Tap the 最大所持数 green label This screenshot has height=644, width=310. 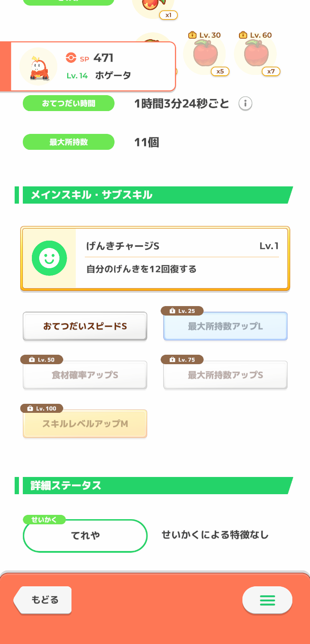[68, 142]
